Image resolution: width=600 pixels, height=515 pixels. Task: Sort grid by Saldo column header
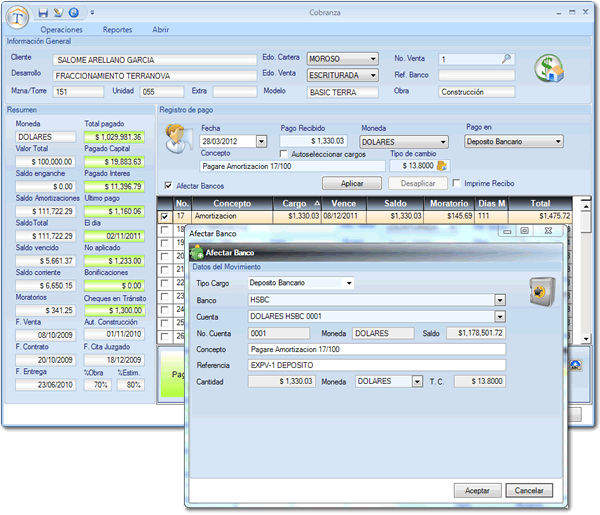click(395, 204)
